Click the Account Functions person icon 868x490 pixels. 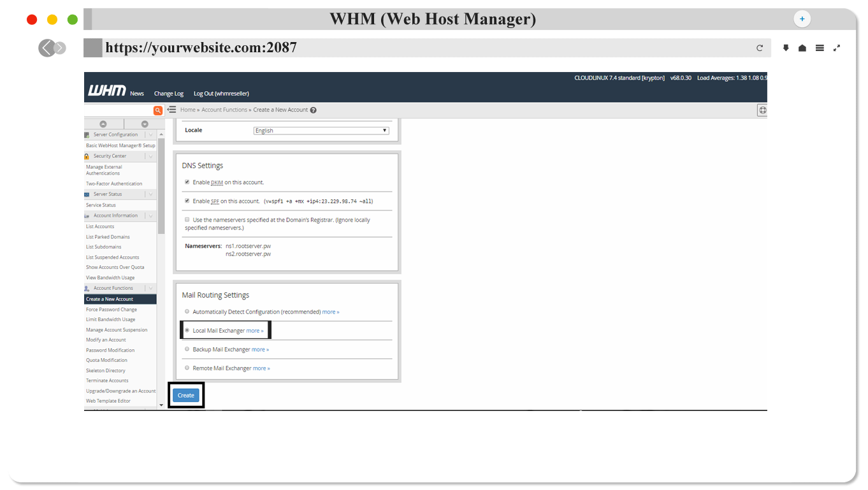tap(87, 289)
